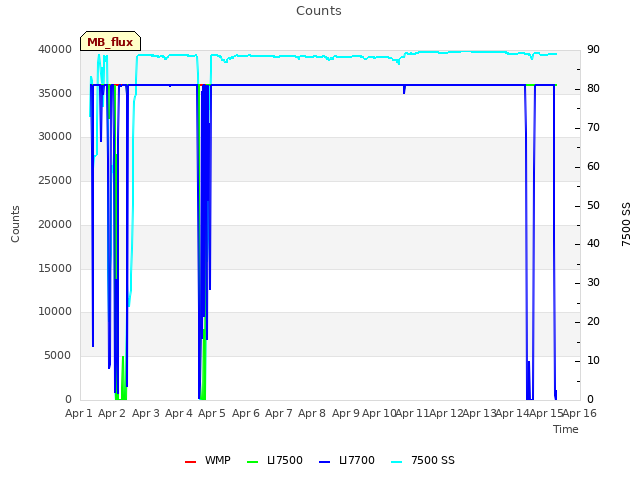
Task: Click the 'Apr 5' x-axis tick label
Action: 212,413
